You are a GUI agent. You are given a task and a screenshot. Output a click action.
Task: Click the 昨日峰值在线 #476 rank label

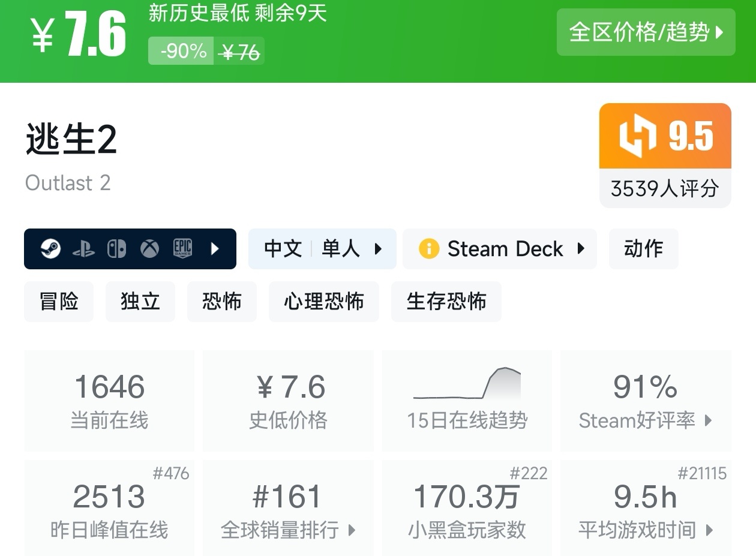173,473
